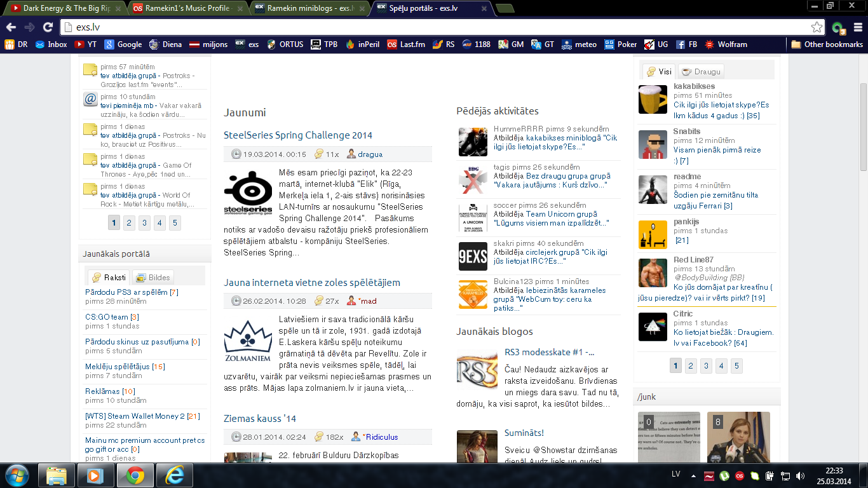
Task: Go to page 3 of miniblogs list
Action: tap(706, 365)
